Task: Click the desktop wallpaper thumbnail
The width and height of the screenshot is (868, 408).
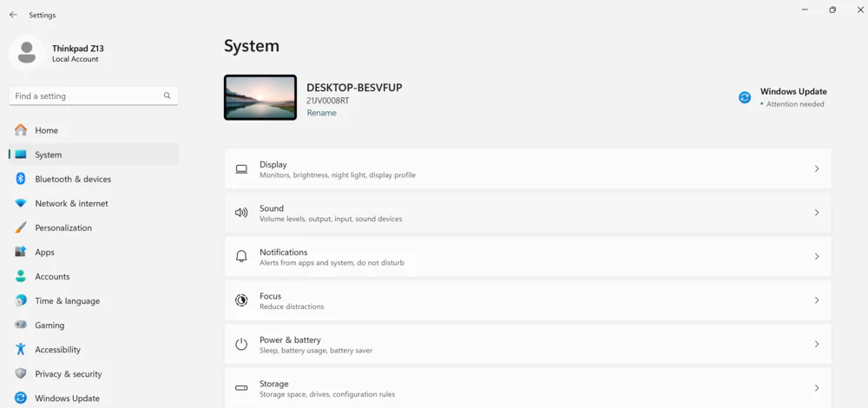Action: (x=260, y=97)
